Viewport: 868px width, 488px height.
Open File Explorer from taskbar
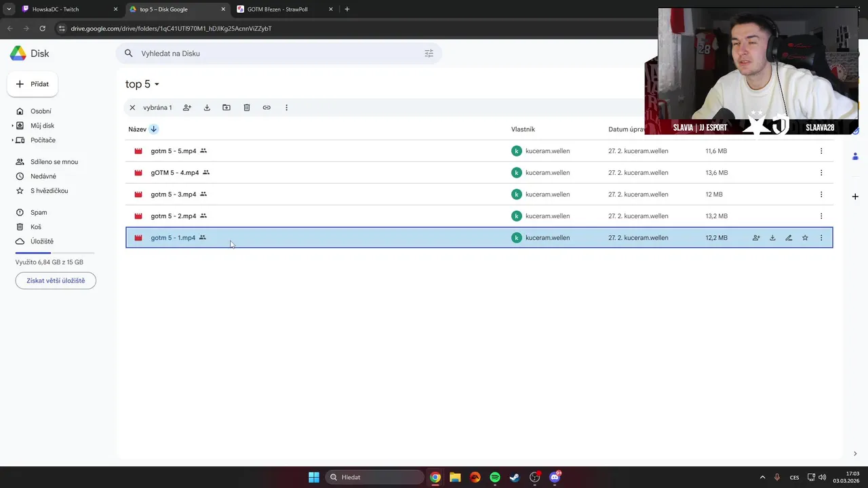[x=455, y=477]
